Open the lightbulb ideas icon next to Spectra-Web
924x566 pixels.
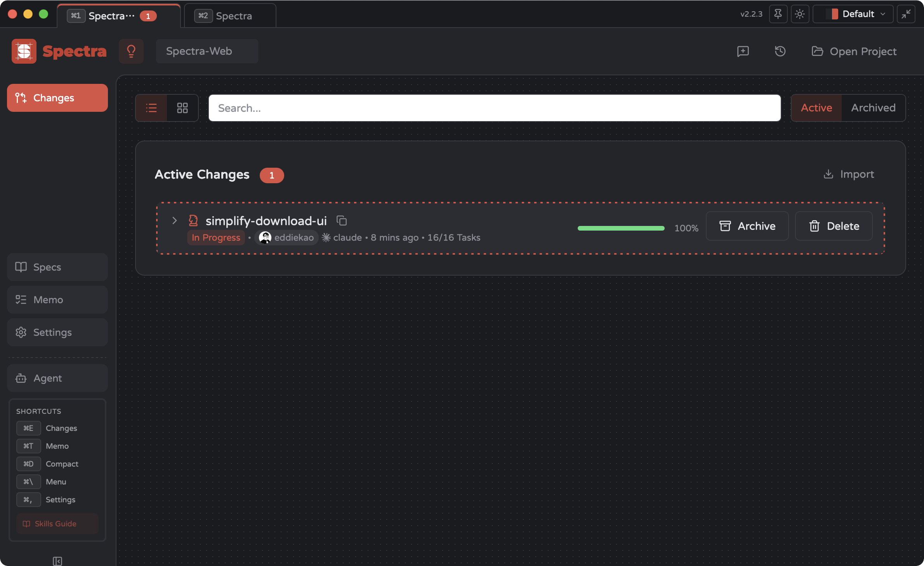point(131,51)
